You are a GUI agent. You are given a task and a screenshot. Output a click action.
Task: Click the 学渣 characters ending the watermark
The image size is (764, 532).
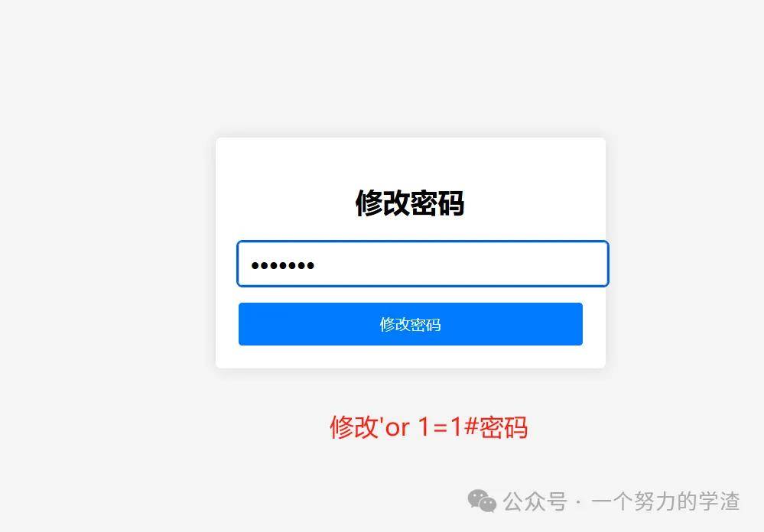click(x=719, y=501)
